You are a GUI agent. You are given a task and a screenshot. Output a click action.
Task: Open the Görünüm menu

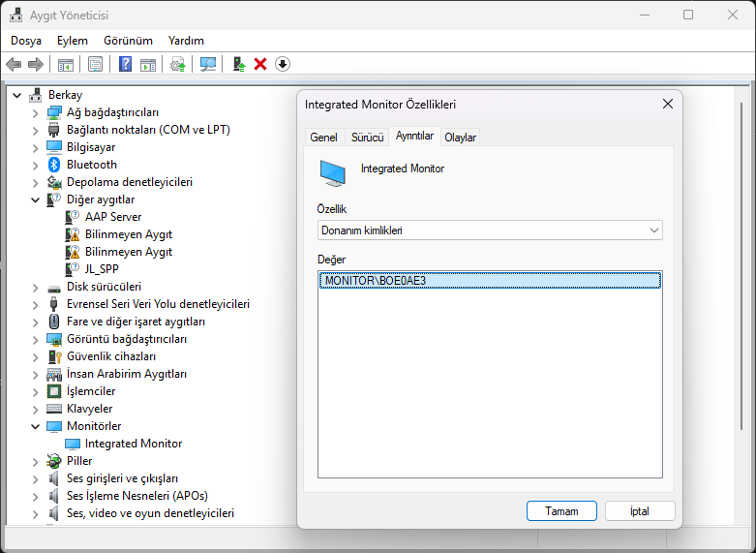[128, 41]
